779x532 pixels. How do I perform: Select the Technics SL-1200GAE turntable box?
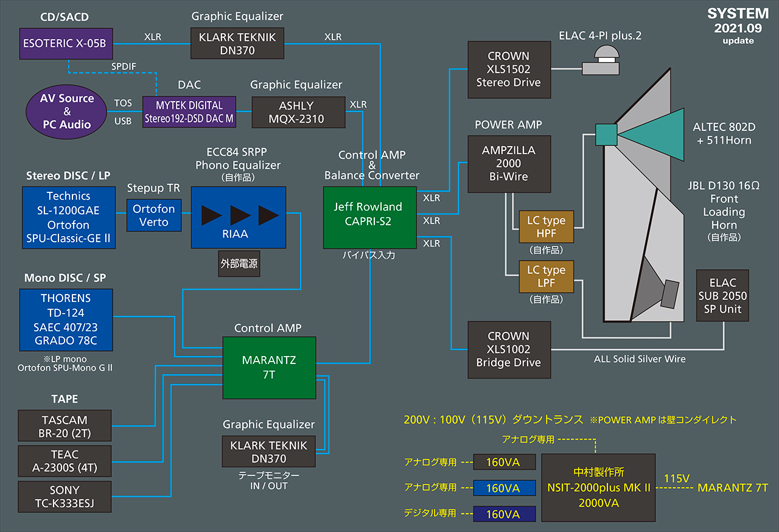point(69,217)
